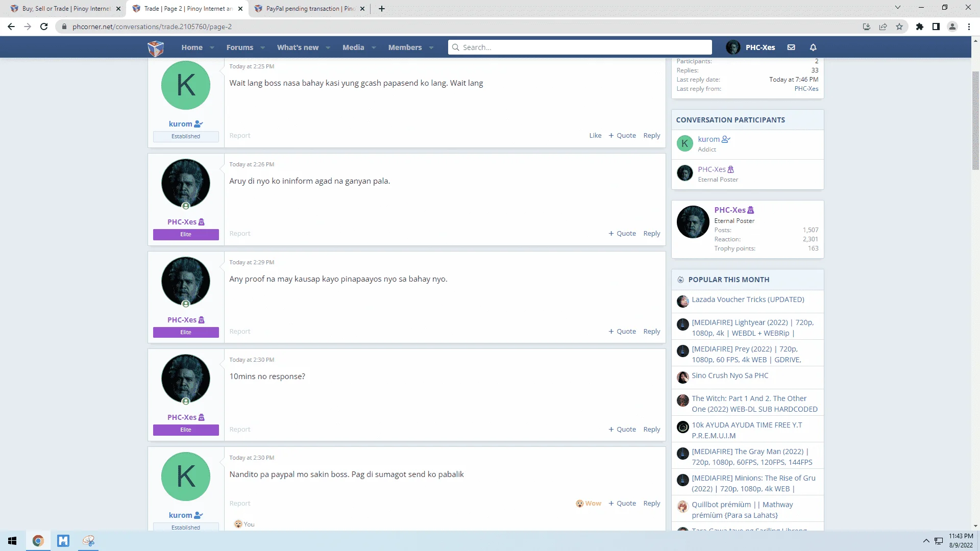Screen dimensions: 980x551
Task: Click PHC-Xes avatar on 2:30 PM message
Action: coord(186,379)
